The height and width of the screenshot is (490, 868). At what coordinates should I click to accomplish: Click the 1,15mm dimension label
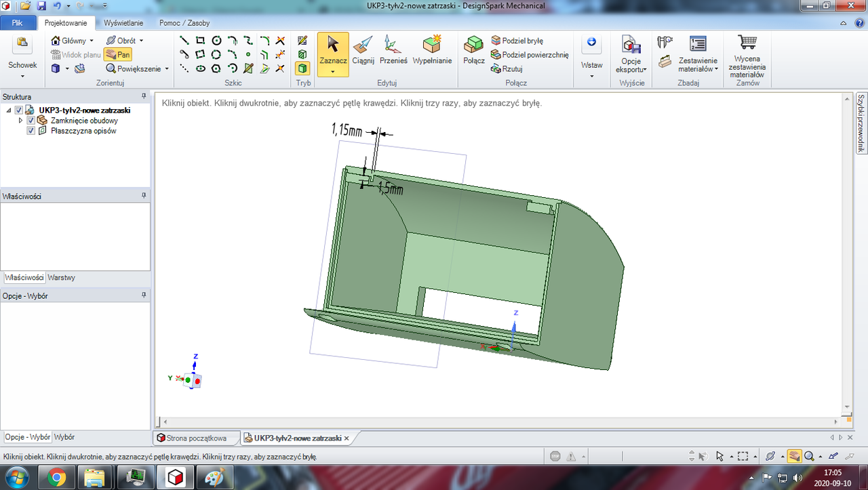[x=347, y=129]
